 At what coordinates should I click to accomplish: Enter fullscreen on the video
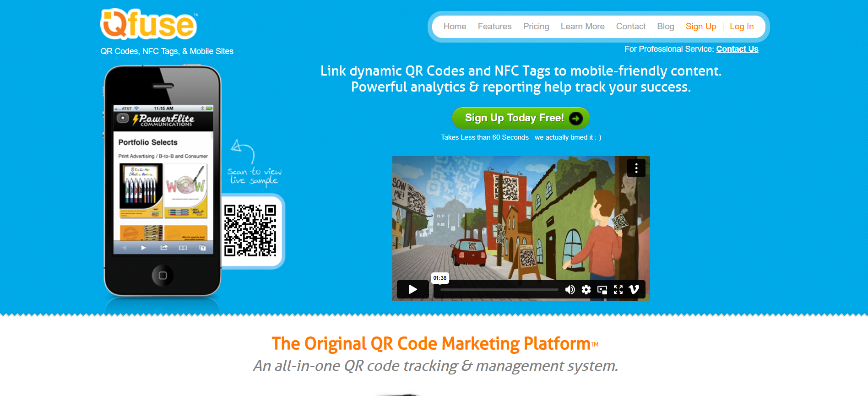[618, 289]
